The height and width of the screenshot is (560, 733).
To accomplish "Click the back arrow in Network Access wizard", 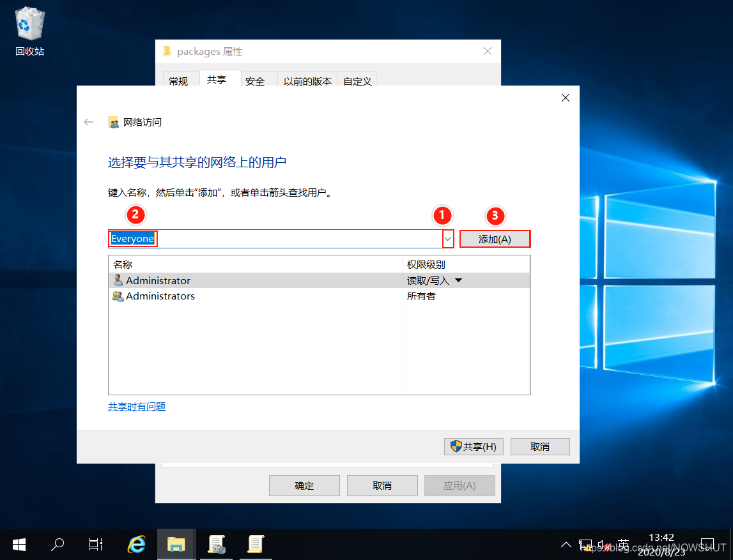I will [88, 123].
